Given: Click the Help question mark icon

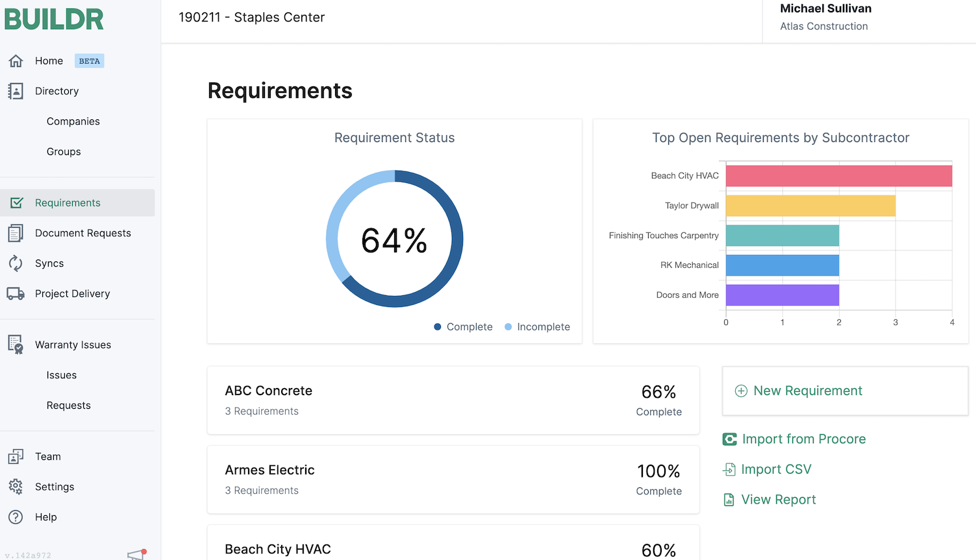Looking at the screenshot, I should click(16, 517).
